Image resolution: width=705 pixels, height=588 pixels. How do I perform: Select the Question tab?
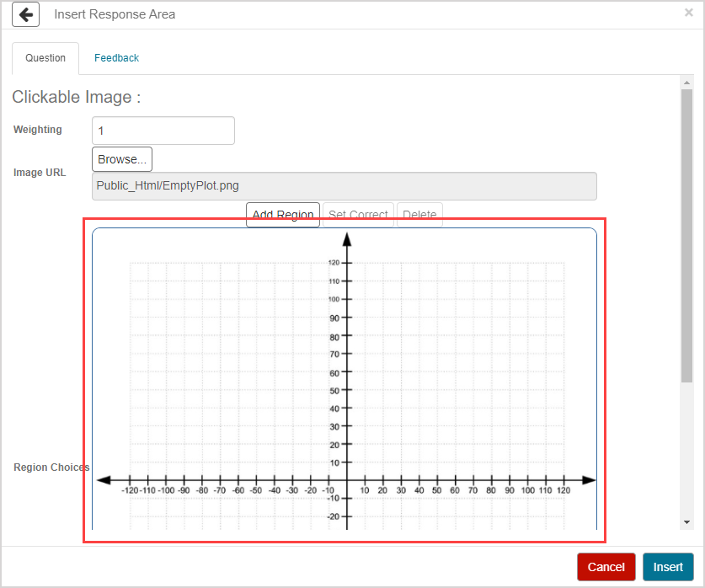click(x=45, y=57)
